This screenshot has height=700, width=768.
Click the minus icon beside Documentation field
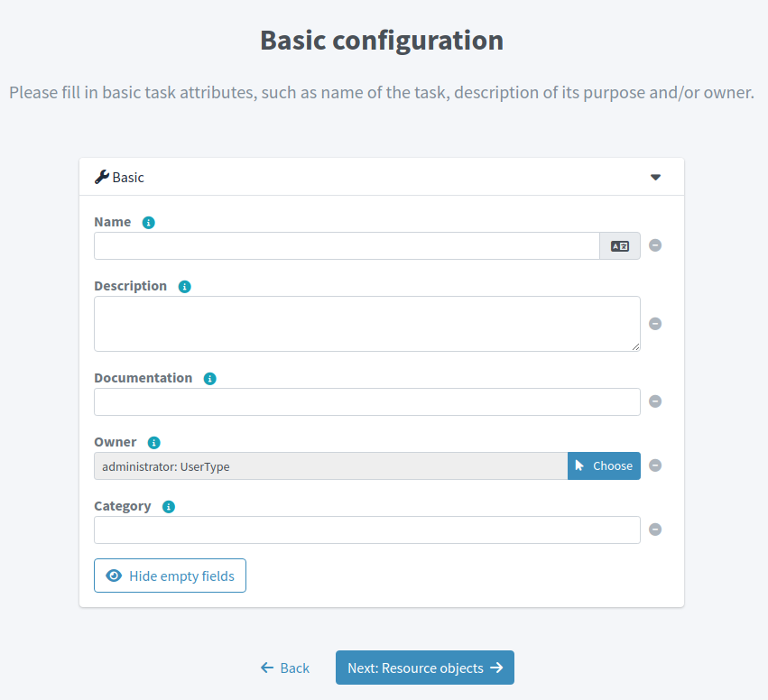tap(655, 401)
